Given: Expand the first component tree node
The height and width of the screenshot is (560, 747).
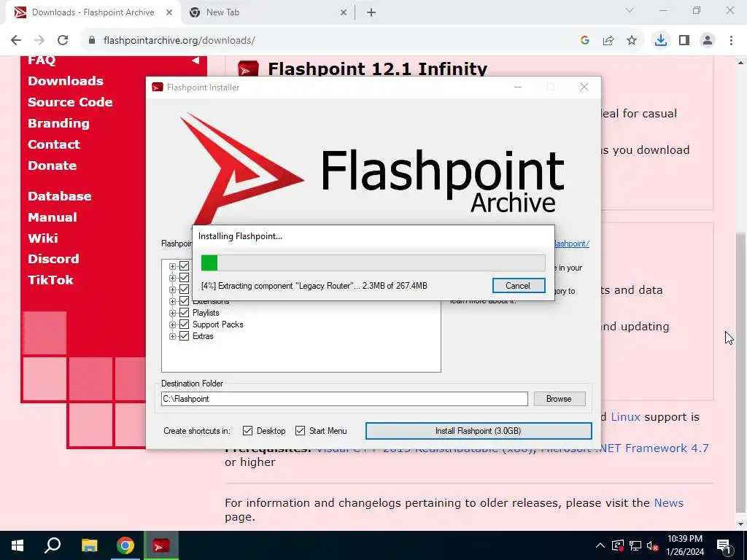Looking at the screenshot, I should coord(172,266).
